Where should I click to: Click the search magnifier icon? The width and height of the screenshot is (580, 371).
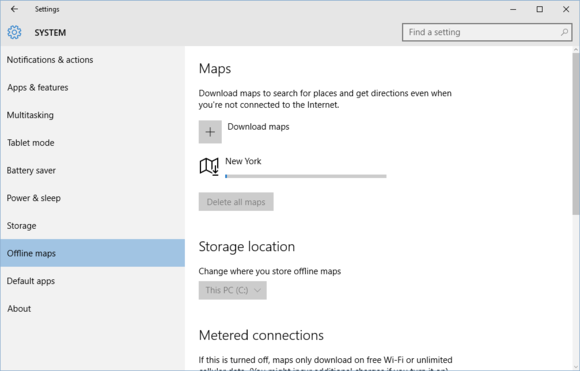tap(564, 32)
